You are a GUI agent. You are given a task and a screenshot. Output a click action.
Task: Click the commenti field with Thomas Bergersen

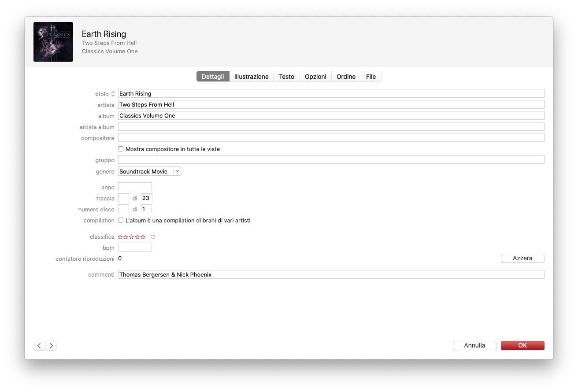pyautogui.click(x=331, y=274)
